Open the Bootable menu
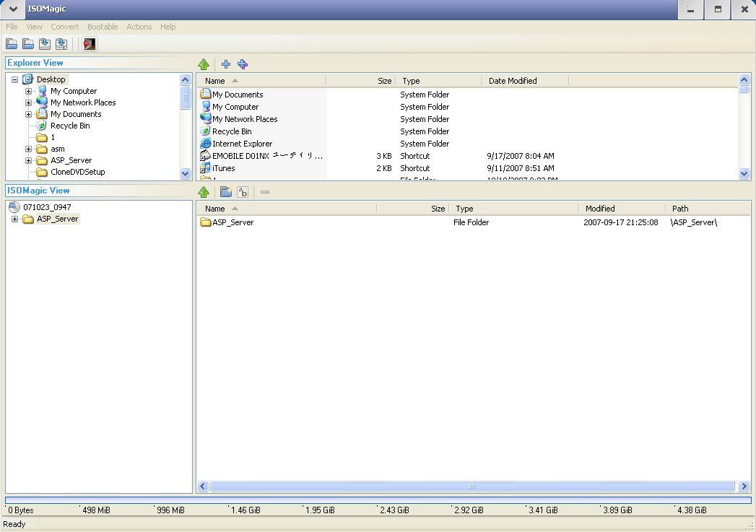The width and height of the screenshot is (756, 532). (x=103, y=27)
